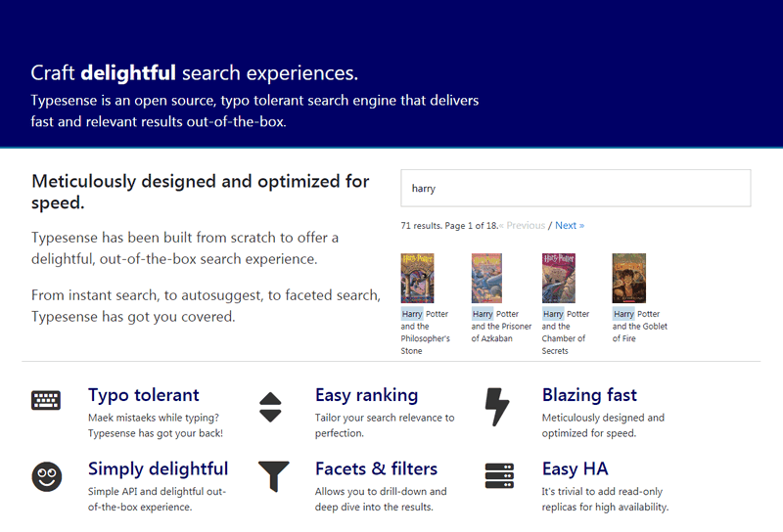Click the keyboard icon beside Typo tolerant
The image size is (783, 532).
click(46, 400)
